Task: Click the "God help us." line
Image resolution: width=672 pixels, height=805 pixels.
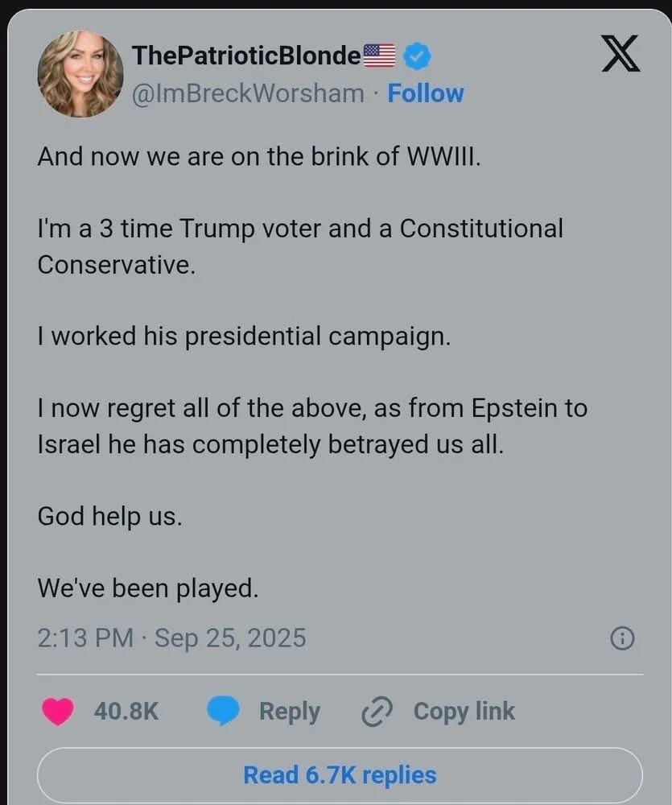Action: coord(110,516)
